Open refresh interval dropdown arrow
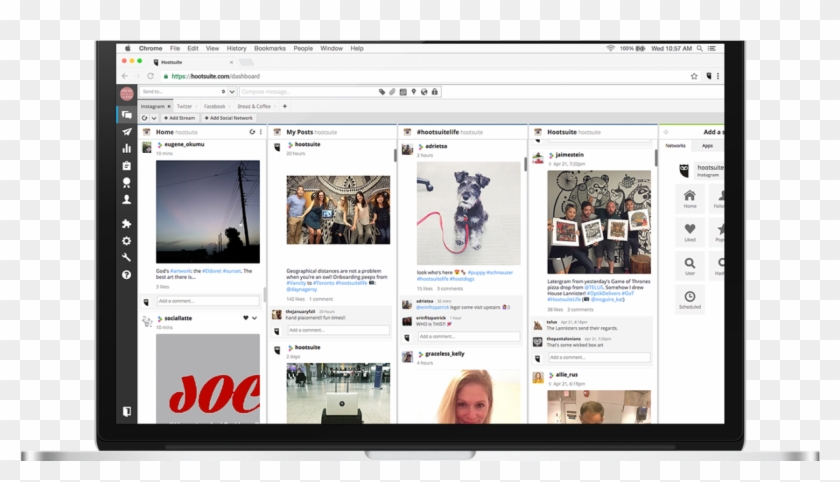This screenshot has height=482, width=840. [154, 118]
